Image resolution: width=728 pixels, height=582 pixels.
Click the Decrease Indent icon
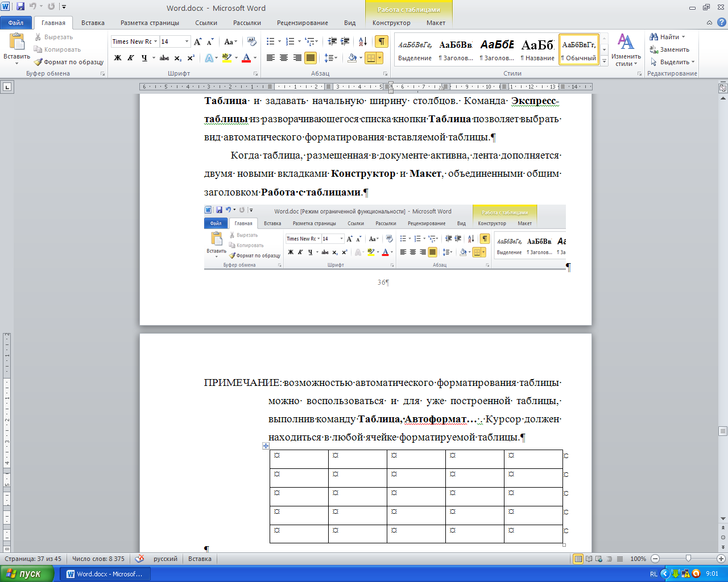(332, 41)
